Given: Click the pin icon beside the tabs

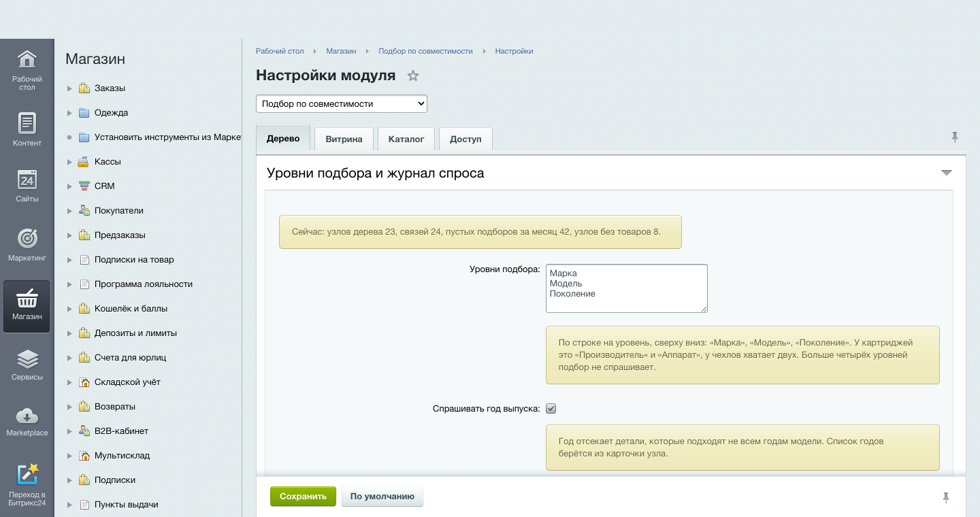Looking at the screenshot, I should point(955,137).
